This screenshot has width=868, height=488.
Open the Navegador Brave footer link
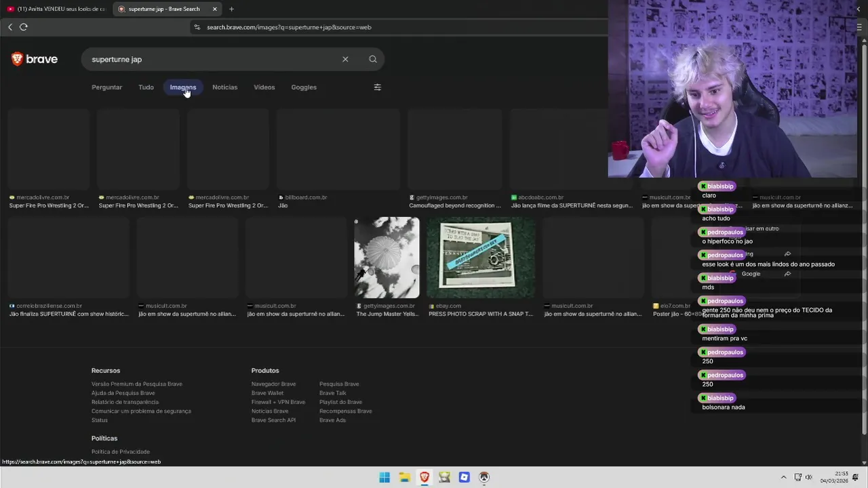tap(273, 384)
